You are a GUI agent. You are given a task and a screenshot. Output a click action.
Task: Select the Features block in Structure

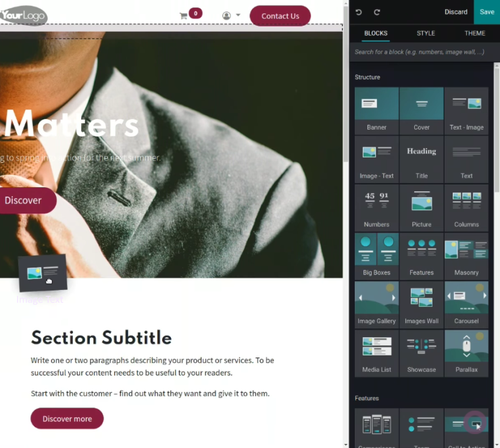coord(421,256)
